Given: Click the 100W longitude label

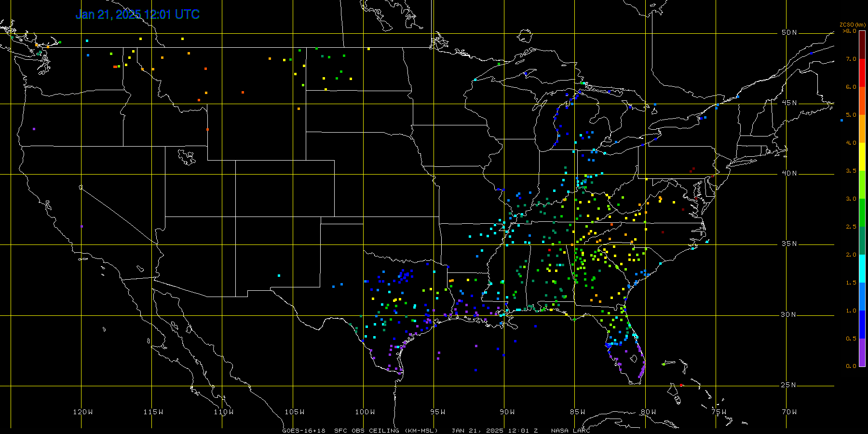Looking at the screenshot, I should click(365, 412).
